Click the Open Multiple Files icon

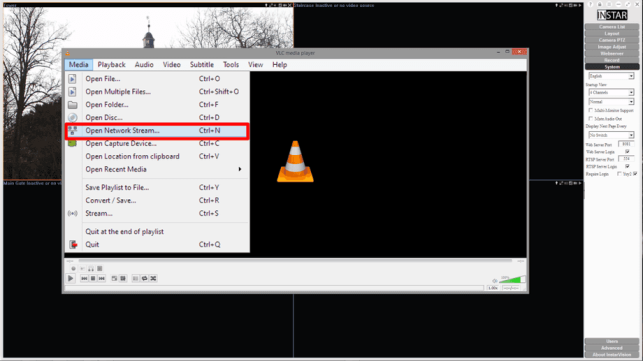click(x=72, y=91)
